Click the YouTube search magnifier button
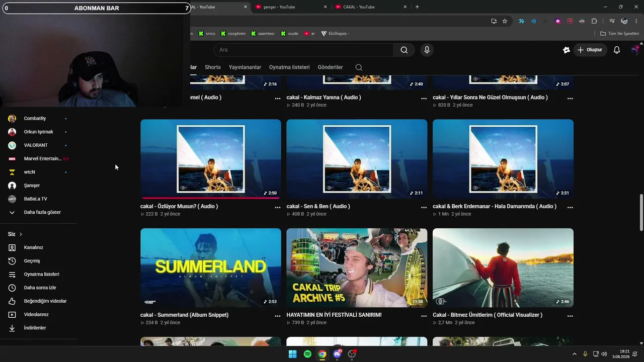Viewport: 644px width, 362px height. point(404,50)
